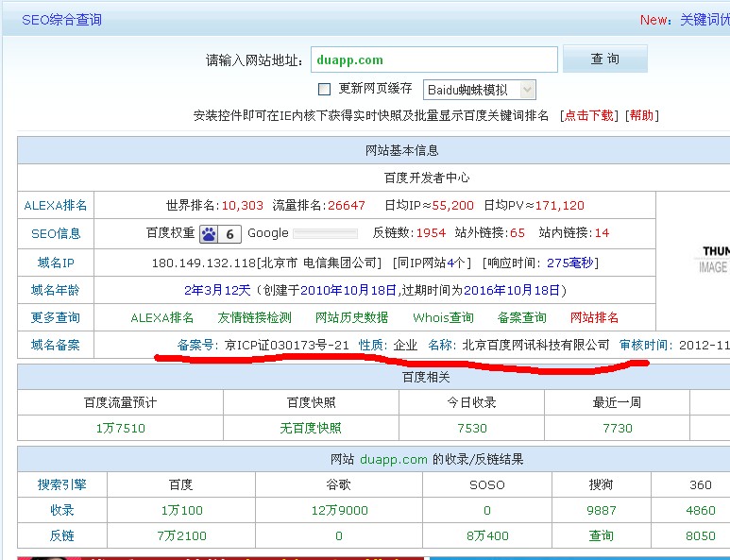
Task: Click the 域名年龄 row label
Action: pos(56,291)
